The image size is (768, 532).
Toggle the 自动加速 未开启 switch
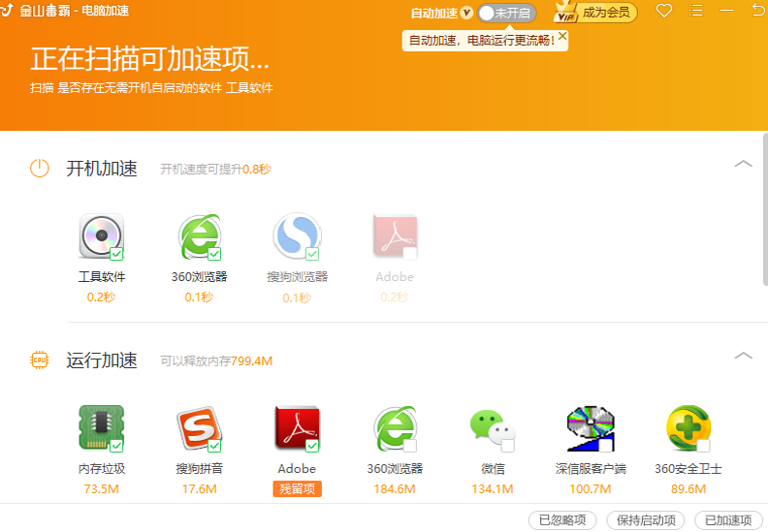[x=507, y=14]
